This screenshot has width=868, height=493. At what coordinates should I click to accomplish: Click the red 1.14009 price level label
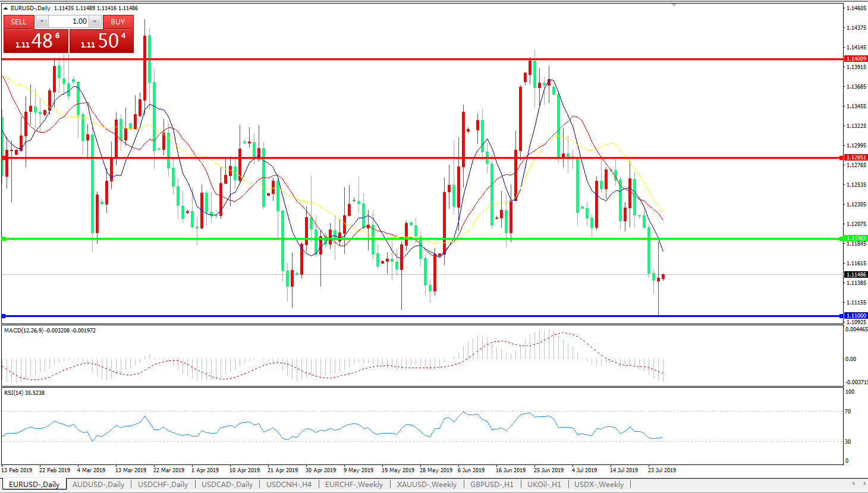[x=856, y=59]
